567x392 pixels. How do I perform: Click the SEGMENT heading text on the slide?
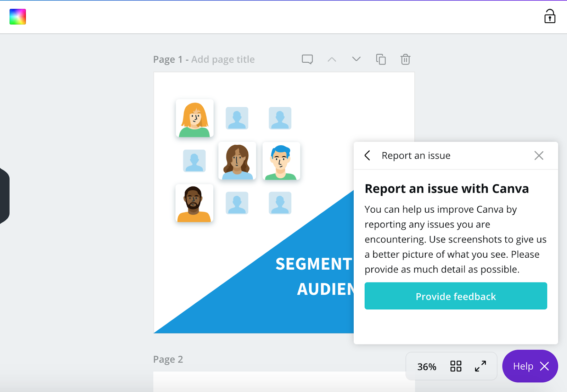[x=314, y=264]
